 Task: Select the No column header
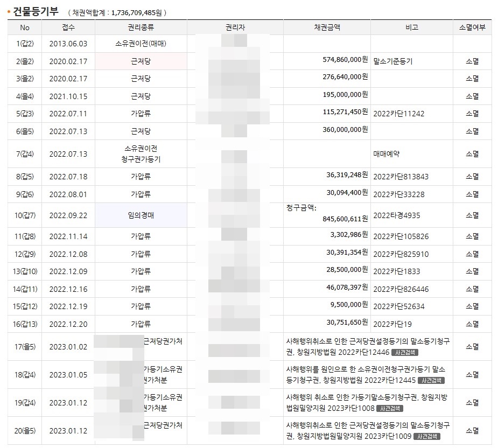tap(24, 27)
